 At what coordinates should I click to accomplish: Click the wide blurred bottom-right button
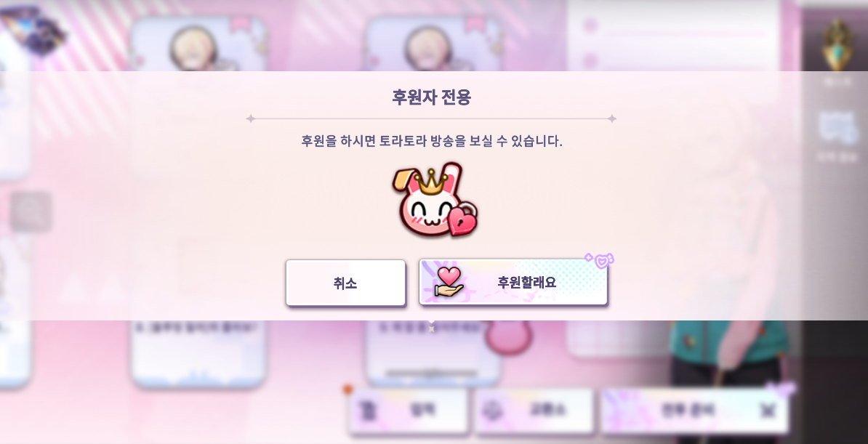pyautogui.click(x=694, y=411)
